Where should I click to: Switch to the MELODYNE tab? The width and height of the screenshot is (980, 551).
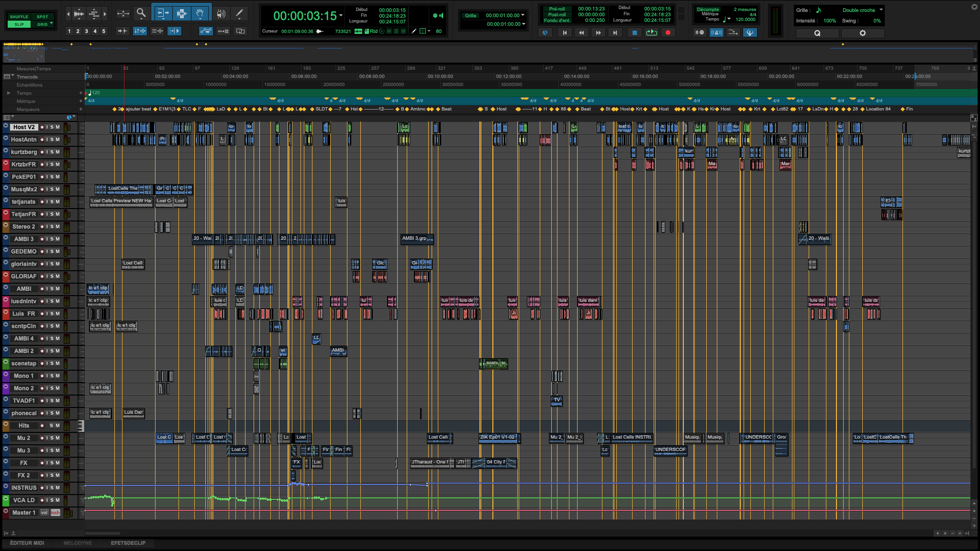pyautogui.click(x=78, y=543)
